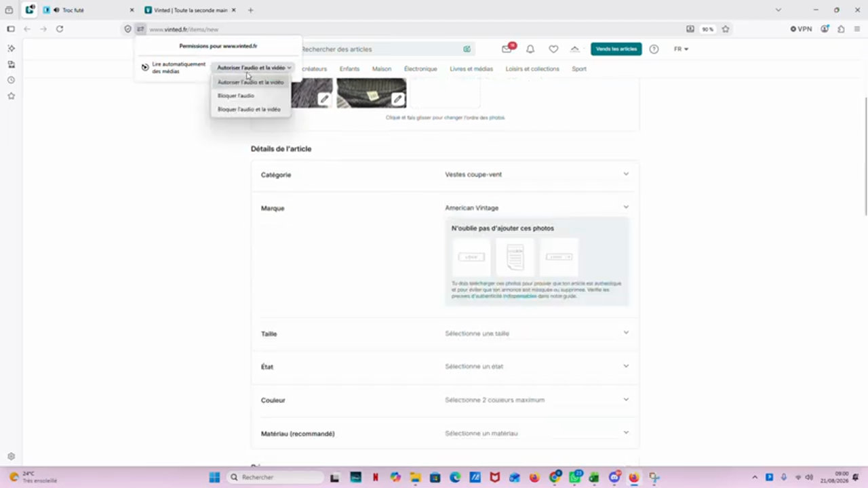The height and width of the screenshot is (488, 868).
Task: Open the Vinted messages inbox icon
Action: click(507, 49)
